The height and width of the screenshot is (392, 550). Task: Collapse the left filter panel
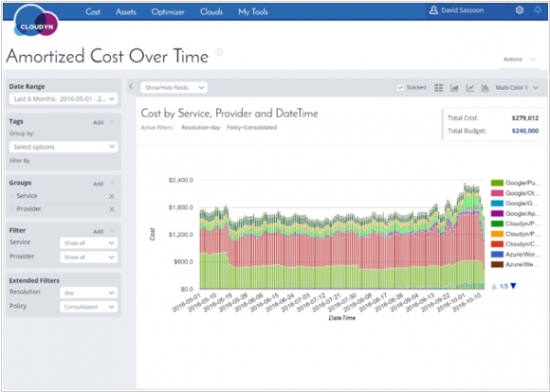pos(130,87)
